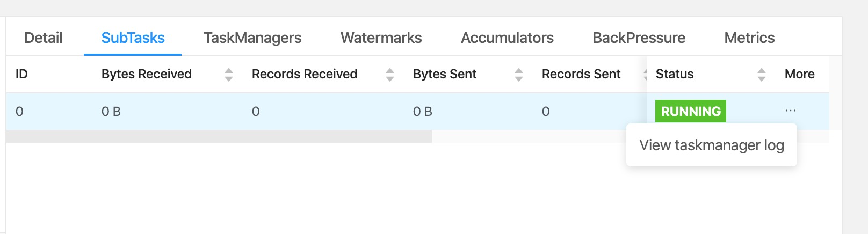Click the Bytes Received sort arrows icon

[229, 75]
